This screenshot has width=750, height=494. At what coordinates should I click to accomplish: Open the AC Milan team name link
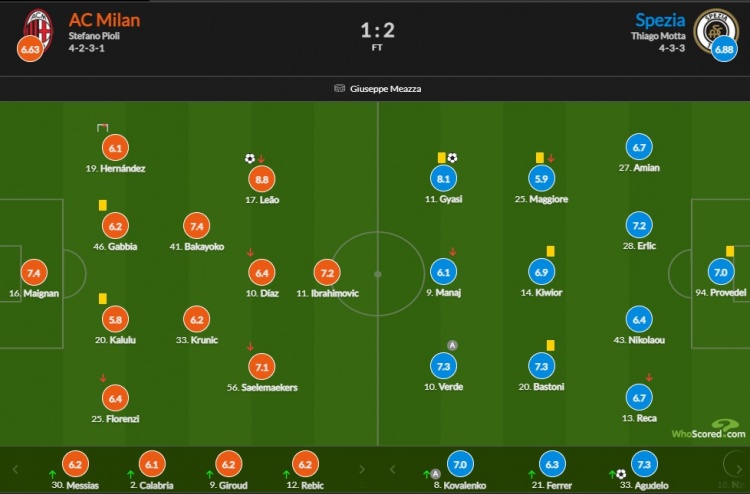[x=104, y=20]
